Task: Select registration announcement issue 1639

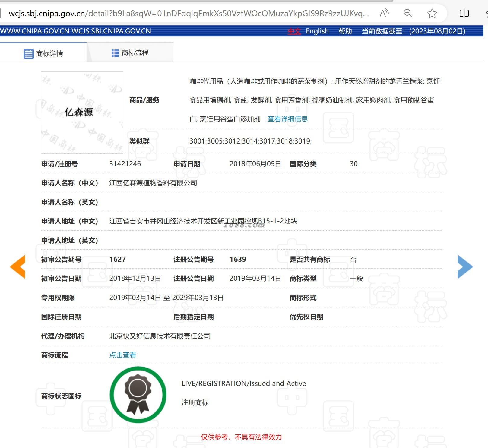Action: 238,259
